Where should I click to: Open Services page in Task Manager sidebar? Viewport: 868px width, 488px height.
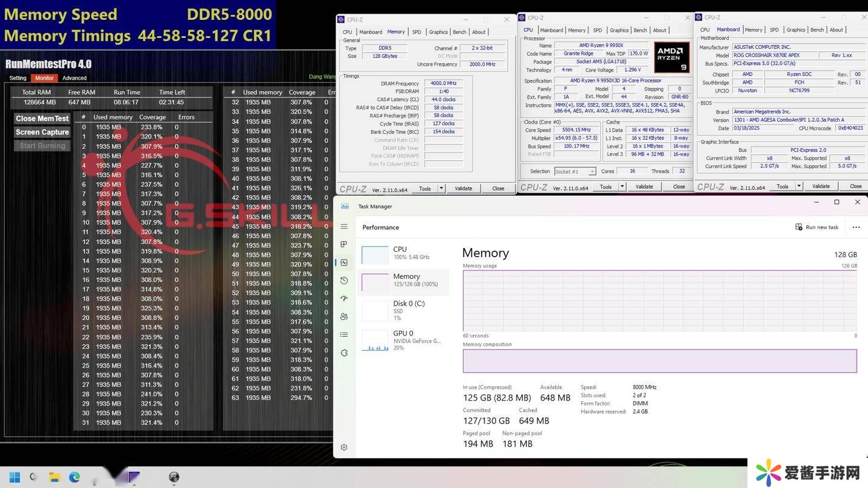click(x=344, y=352)
